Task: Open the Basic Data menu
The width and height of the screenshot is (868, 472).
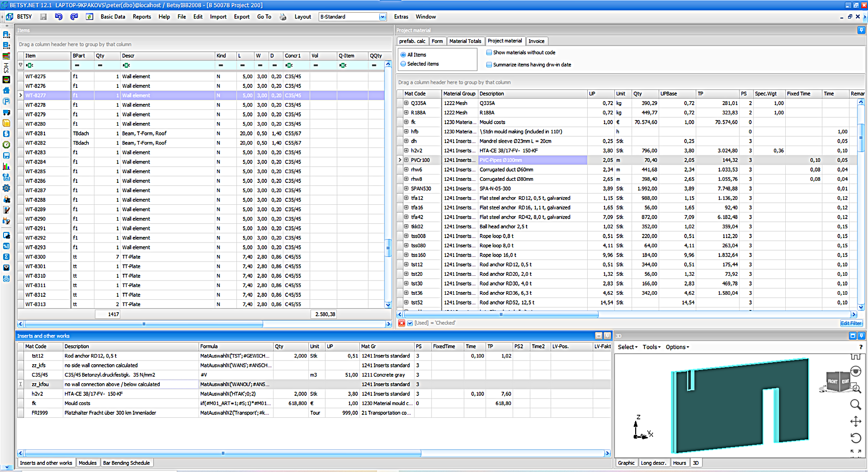Action: coord(113,17)
